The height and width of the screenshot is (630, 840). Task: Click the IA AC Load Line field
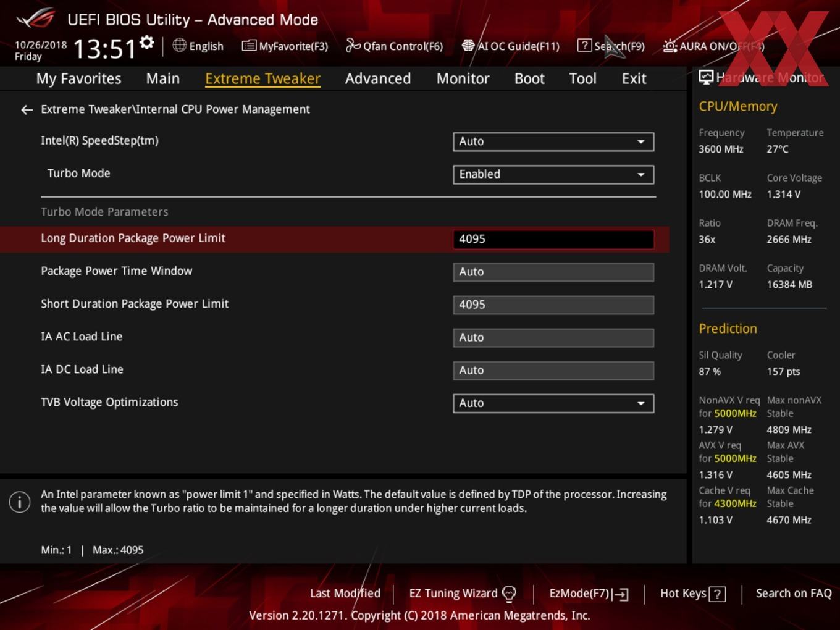click(553, 337)
